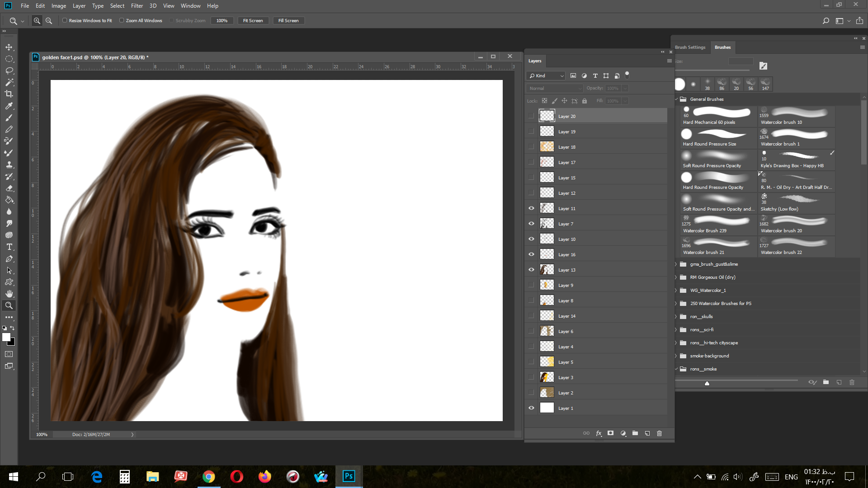Click the foreground color swatch

6,337
